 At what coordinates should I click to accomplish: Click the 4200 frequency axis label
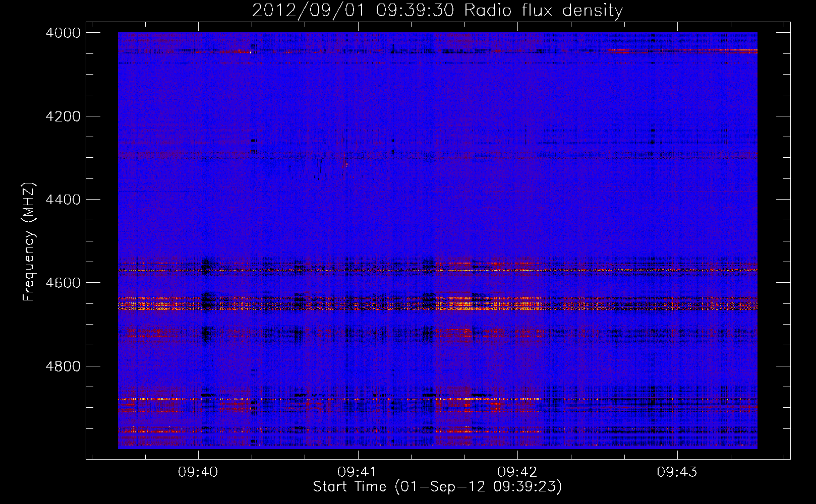(x=63, y=116)
